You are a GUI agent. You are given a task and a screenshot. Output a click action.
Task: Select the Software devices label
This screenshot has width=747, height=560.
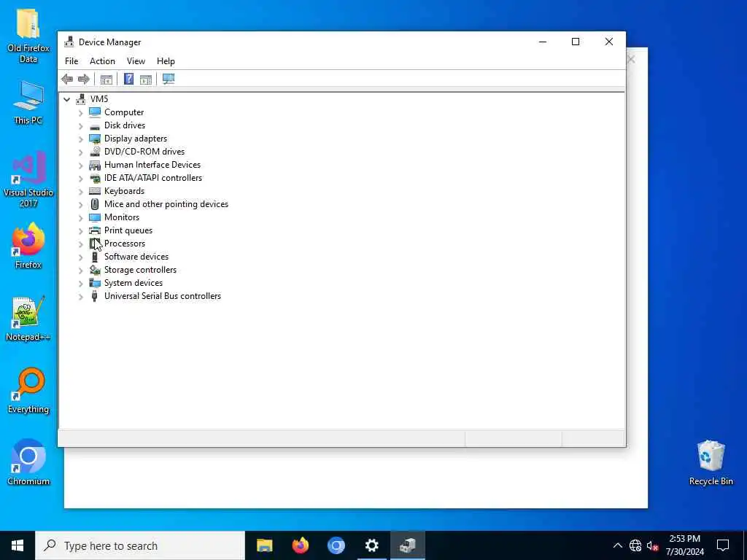[x=136, y=257]
